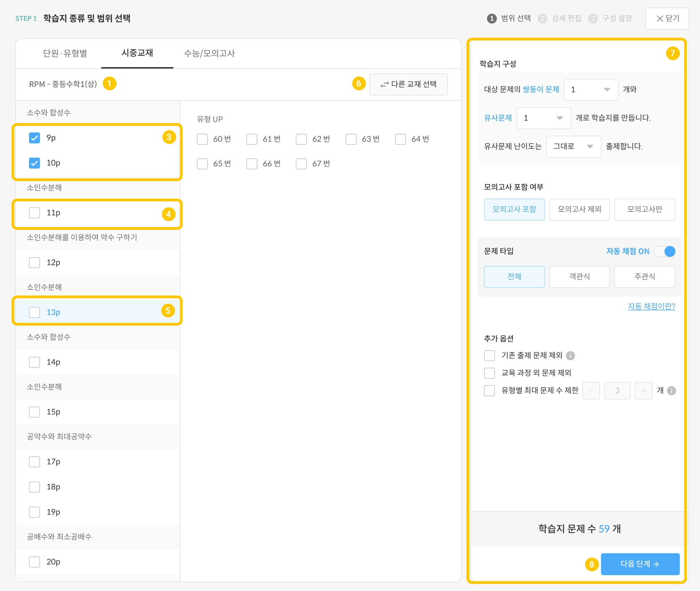
Task: Switch to the 단원·유형별 tab
Action: [65, 53]
